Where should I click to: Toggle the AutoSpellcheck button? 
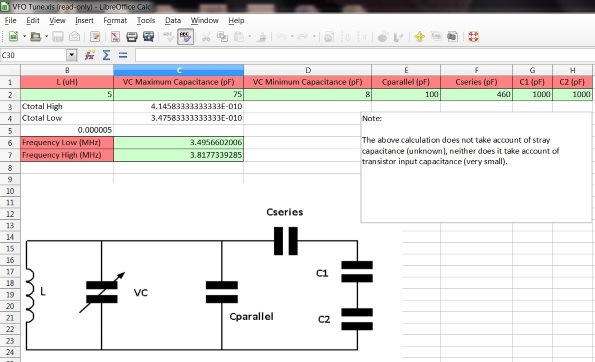click(185, 36)
